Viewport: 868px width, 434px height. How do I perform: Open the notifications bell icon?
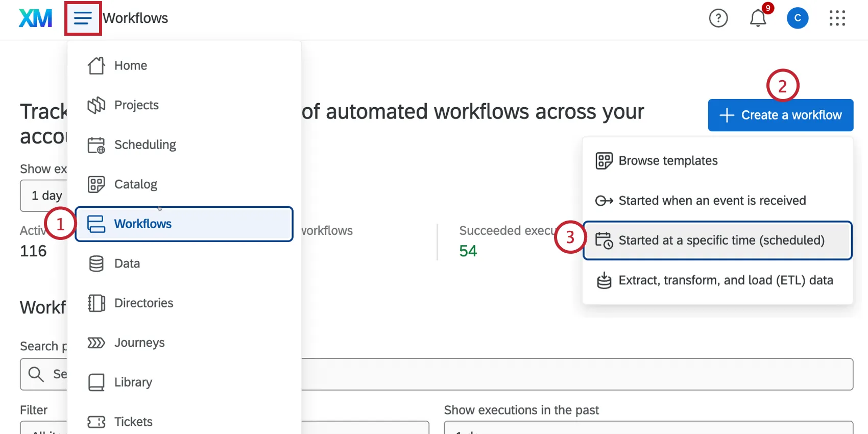click(x=758, y=18)
